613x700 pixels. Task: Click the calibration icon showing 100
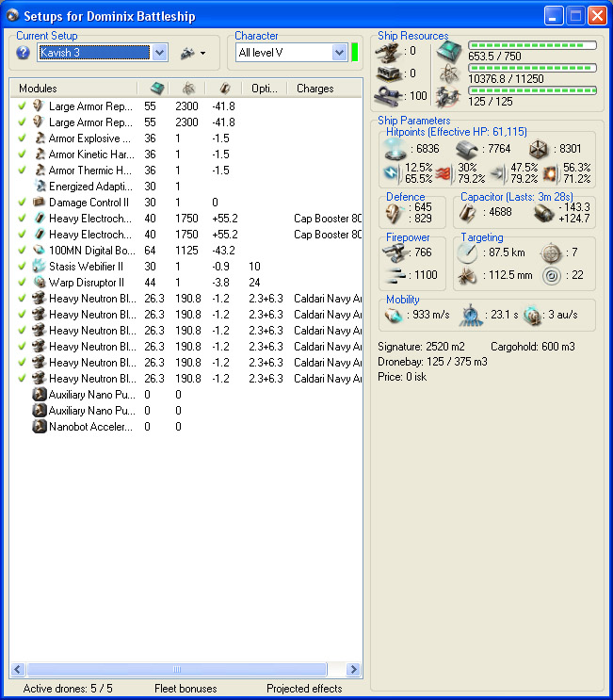(x=388, y=96)
